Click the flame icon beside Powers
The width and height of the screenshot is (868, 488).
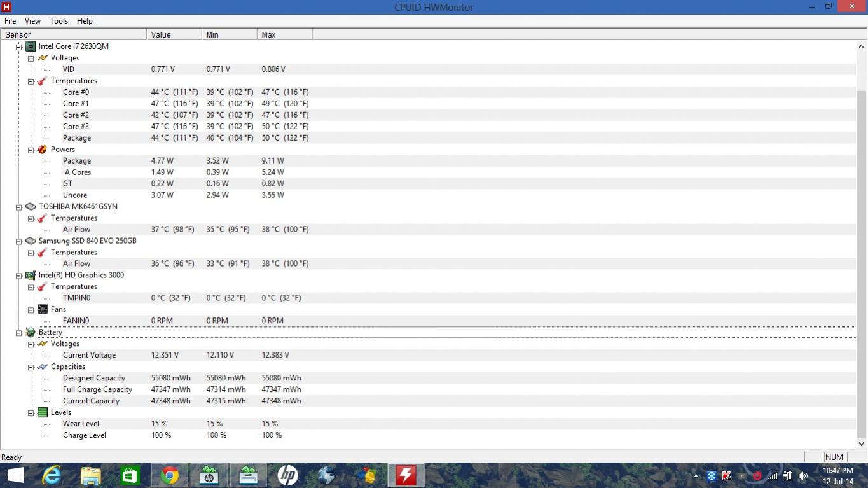coord(42,150)
